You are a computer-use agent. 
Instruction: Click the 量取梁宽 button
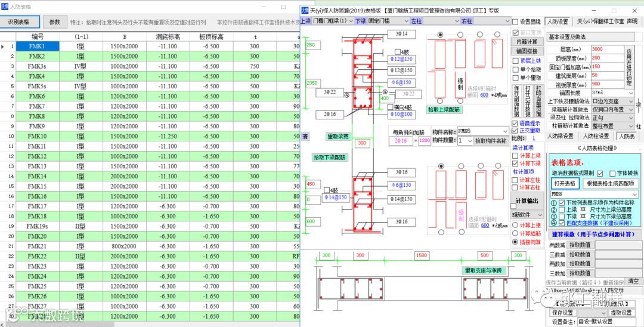[339, 137]
